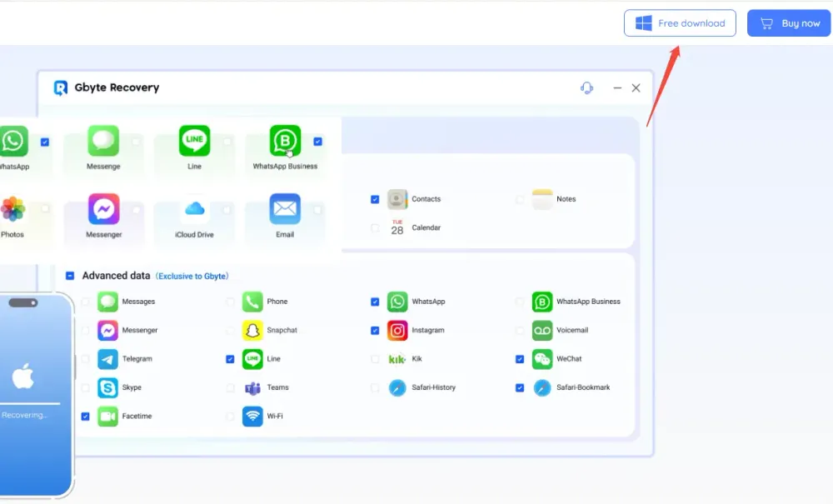833x504 pixels.
Task: Click the Teams icon
Action: tap(252, 387)
